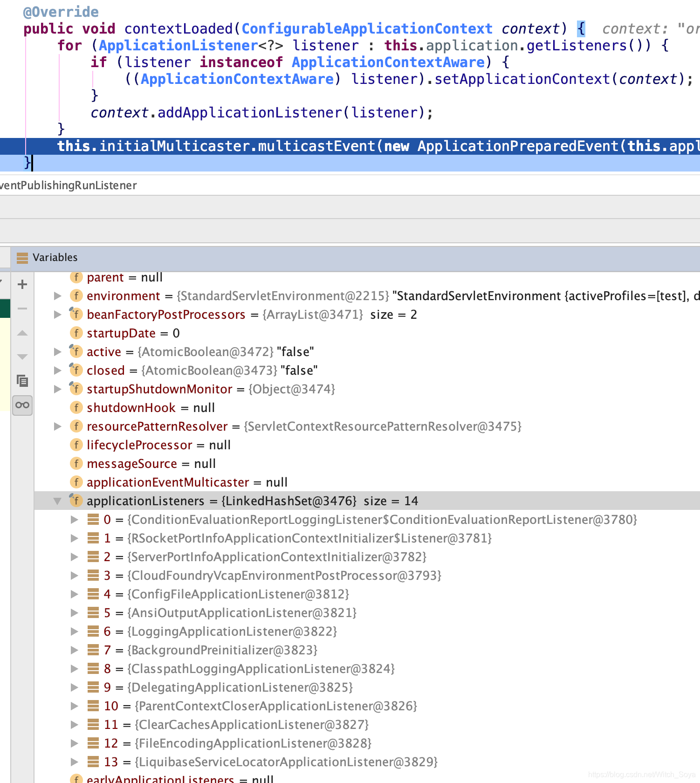The image size is (700, 783).
Task: Expand the active AtomicBoolean node
Action: (58, 352)
